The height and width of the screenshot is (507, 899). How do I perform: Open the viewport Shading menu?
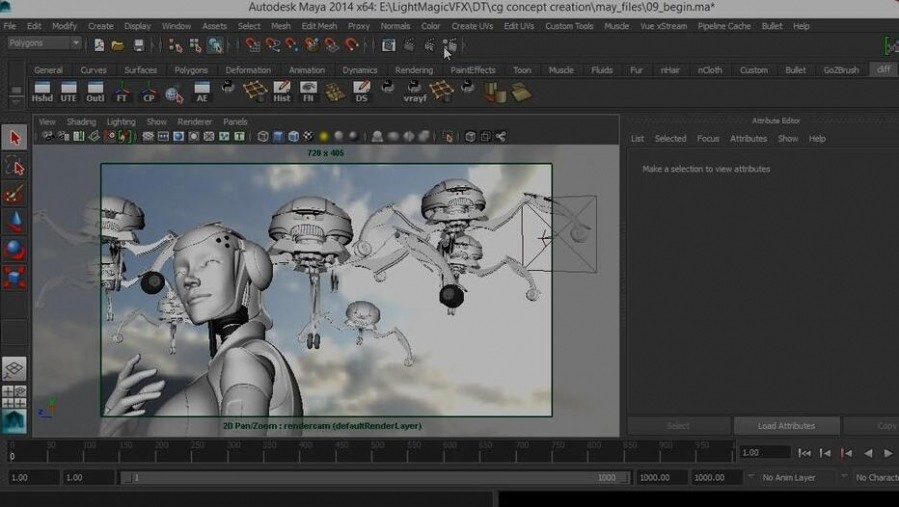[81, 122]
